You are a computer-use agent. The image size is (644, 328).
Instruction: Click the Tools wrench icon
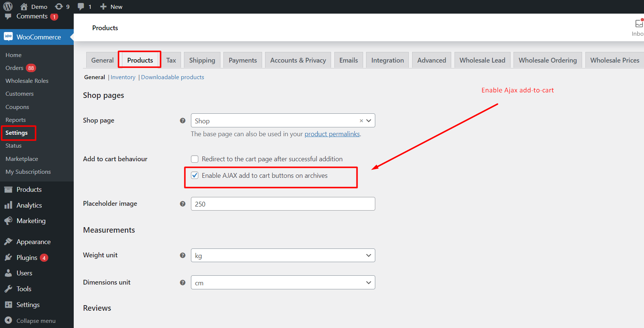click(x=8, y=289)
